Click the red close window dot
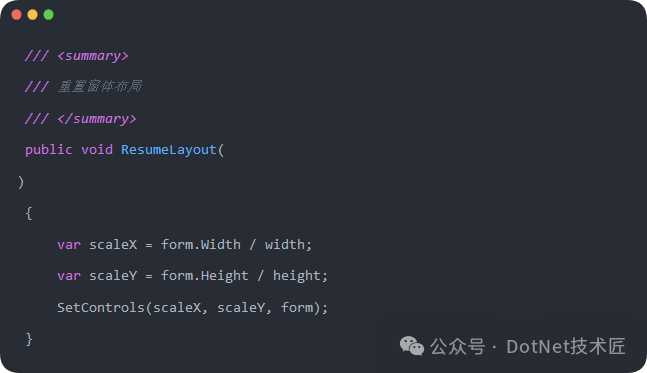Image resolution: width=647 pixels, height=373 pixels. 17,15
